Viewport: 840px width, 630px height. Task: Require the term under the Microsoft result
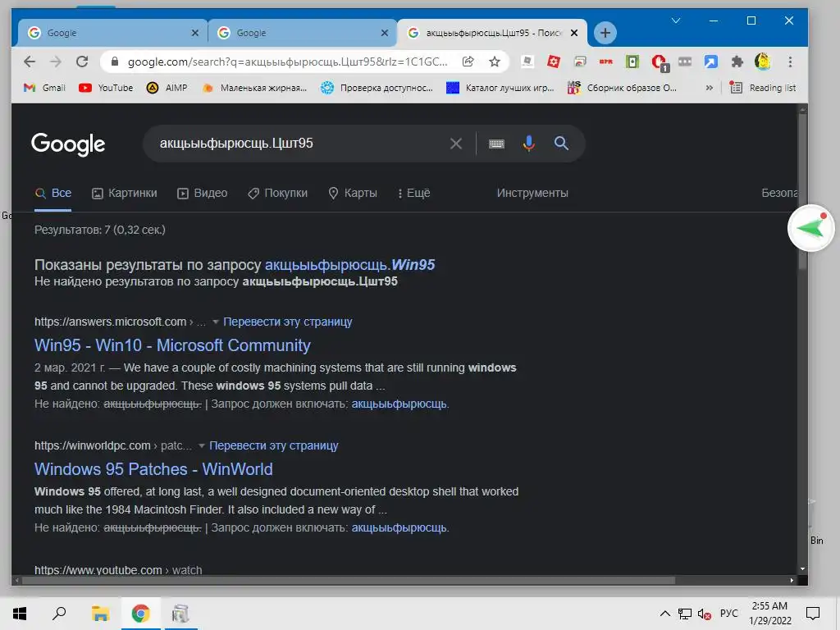[x=399, y=404]
